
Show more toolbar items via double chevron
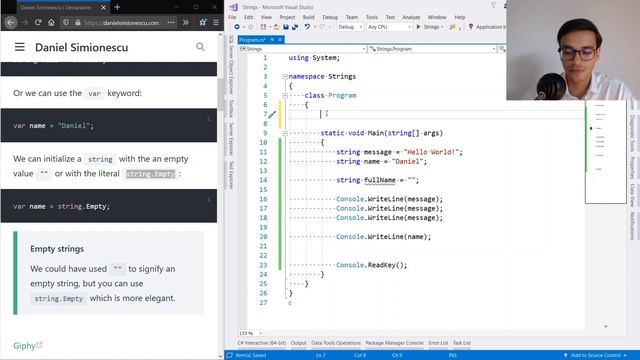(x=186, y=22)
